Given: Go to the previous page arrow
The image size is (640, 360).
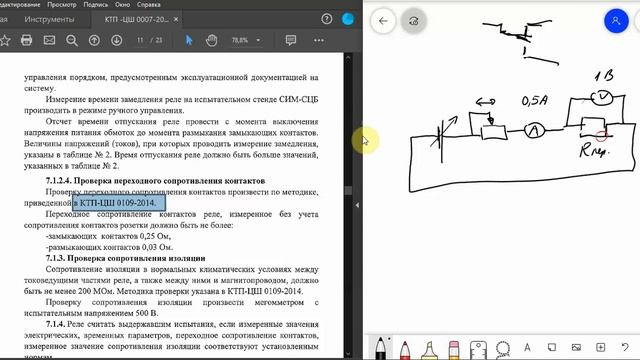Looking at the screenshot, I should 94,40.
